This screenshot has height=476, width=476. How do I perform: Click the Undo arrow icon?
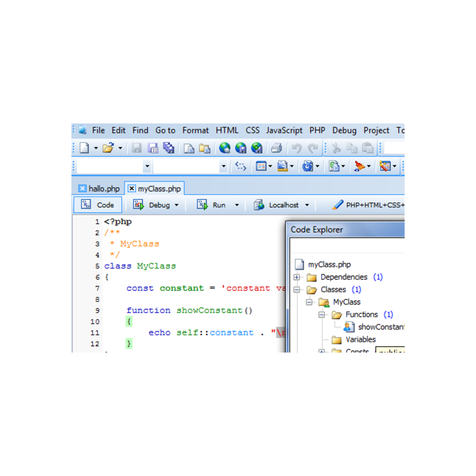click(x=296, y=148)
